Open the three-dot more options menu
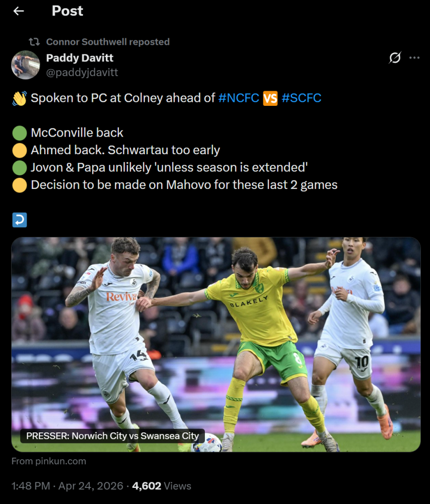Screen dimensions: 430x504 (x=414, y=57)
